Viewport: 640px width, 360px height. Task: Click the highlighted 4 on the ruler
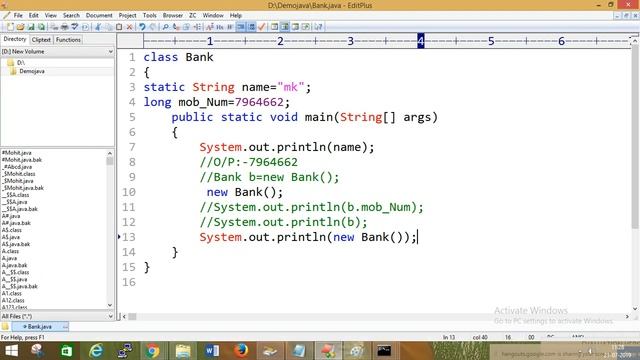[421, 41]
